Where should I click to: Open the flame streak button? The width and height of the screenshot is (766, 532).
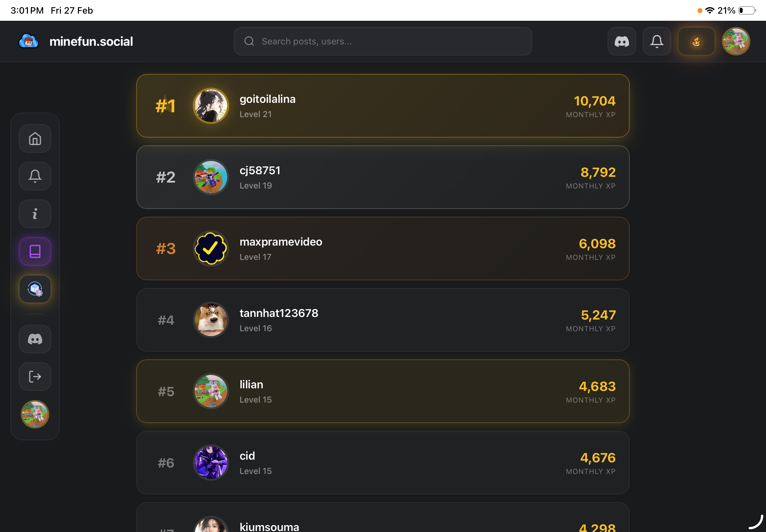click(696, 41)
